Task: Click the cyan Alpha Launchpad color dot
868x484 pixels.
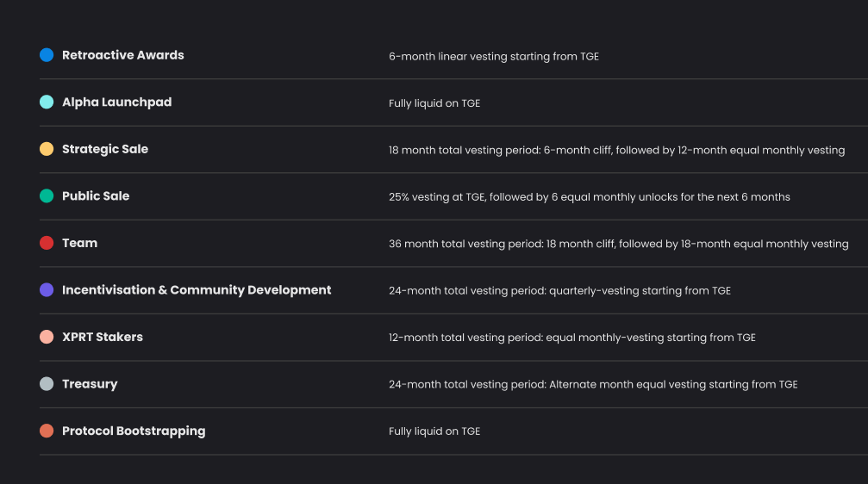Action: [x=47, y=102]
